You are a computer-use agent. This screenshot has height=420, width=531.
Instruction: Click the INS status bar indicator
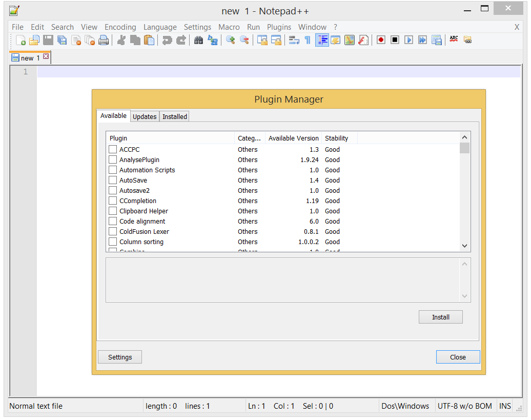pos(505,406)
